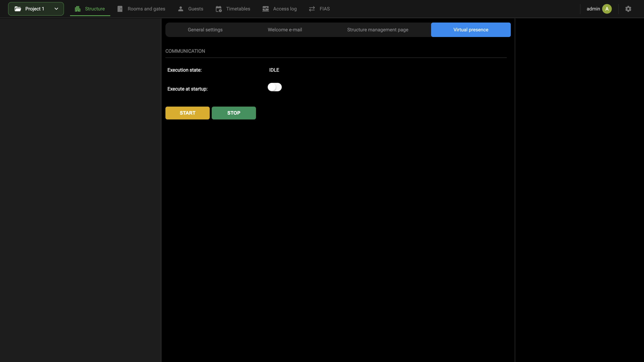Open the Timetables section
This screenshot has height=362, width=644.
point(233,9)
